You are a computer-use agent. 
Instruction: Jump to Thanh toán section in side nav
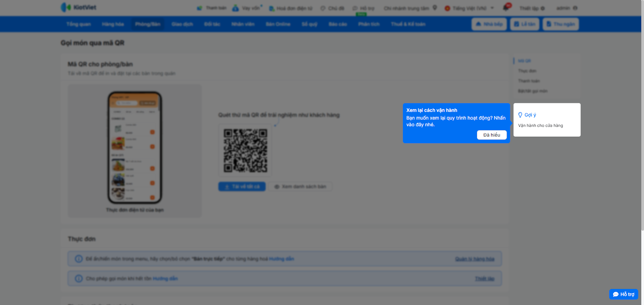coord(529,81)
